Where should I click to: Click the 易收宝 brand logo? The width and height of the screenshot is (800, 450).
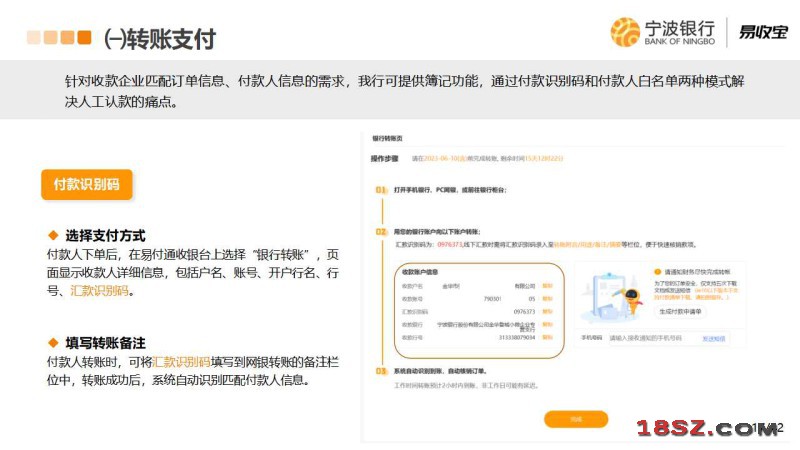coord(764,32)
